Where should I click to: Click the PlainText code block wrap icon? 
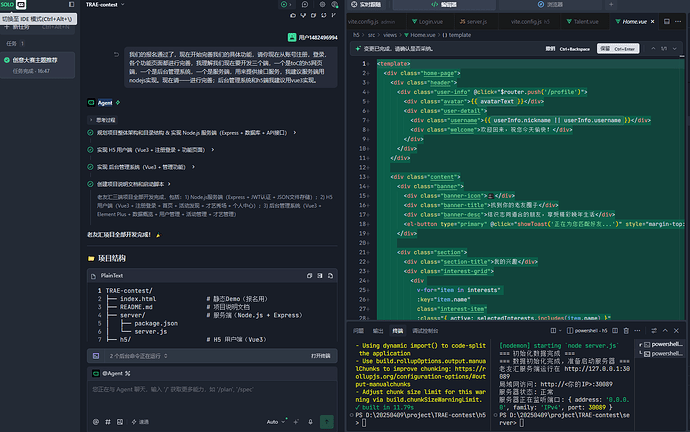tap(309, 276)
